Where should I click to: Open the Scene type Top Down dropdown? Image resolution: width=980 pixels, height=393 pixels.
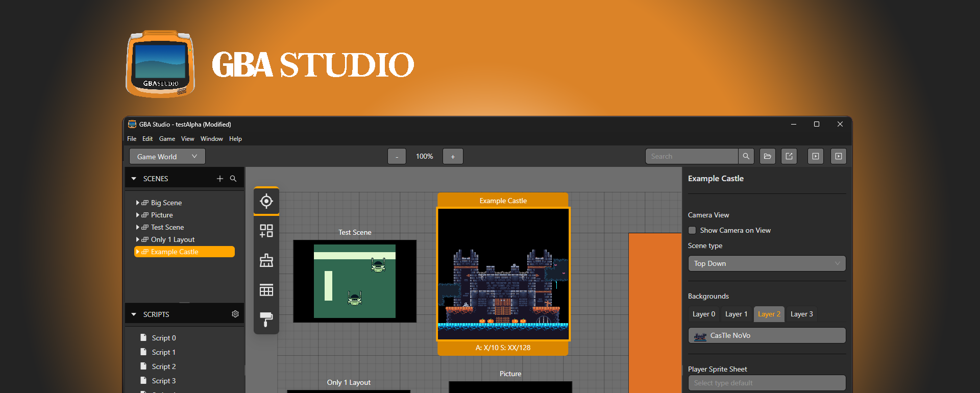(x=767, y=263)
